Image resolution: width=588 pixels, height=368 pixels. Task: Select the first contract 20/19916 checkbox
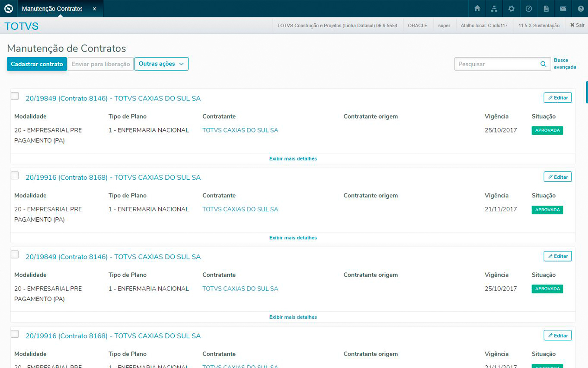(x=15, y=175)
